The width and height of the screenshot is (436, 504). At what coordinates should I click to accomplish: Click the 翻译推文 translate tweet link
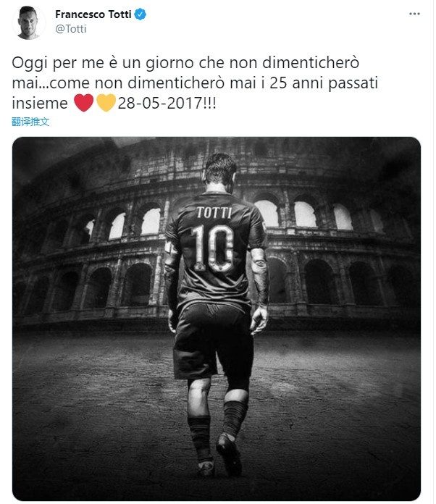pos(30,122)
